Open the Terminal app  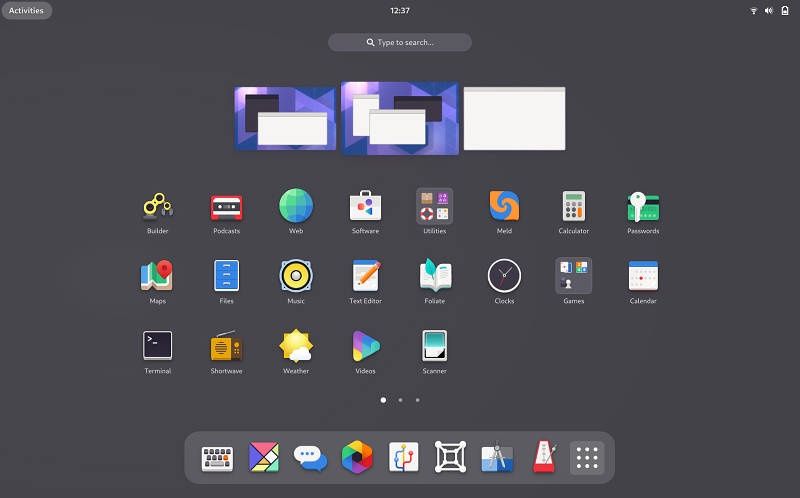(157, 345)
